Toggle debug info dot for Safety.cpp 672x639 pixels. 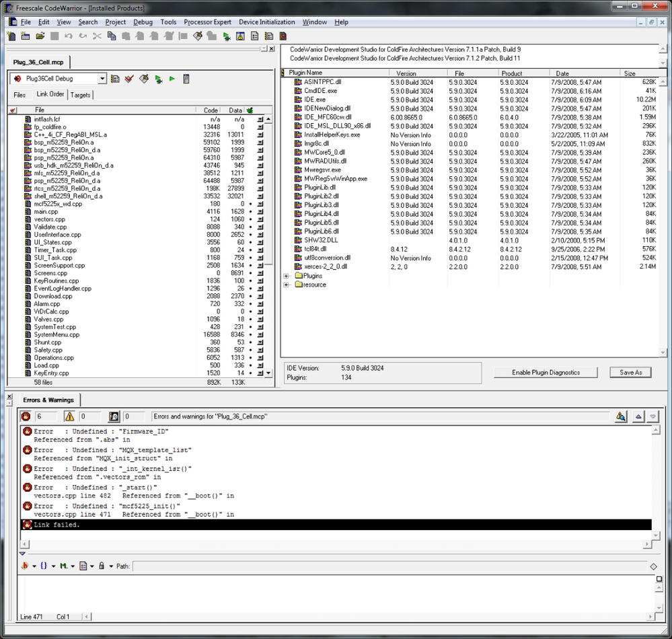(251, 350)
